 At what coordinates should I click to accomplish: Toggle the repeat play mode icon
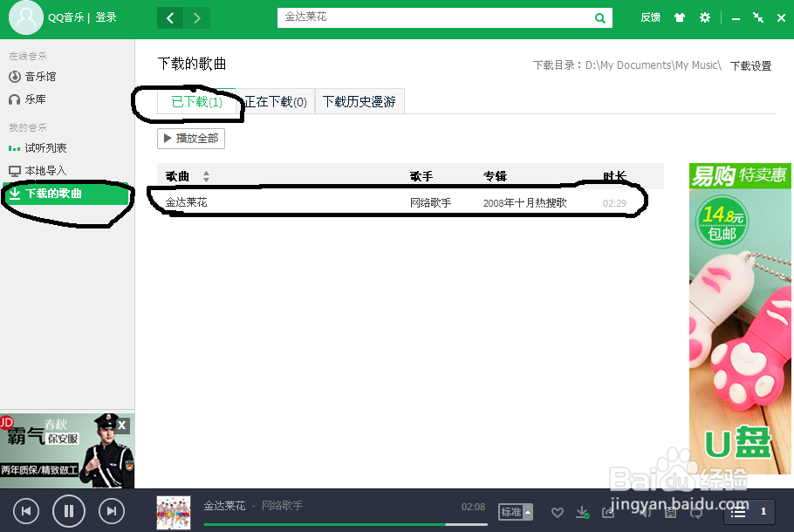(x=696, y=513)
